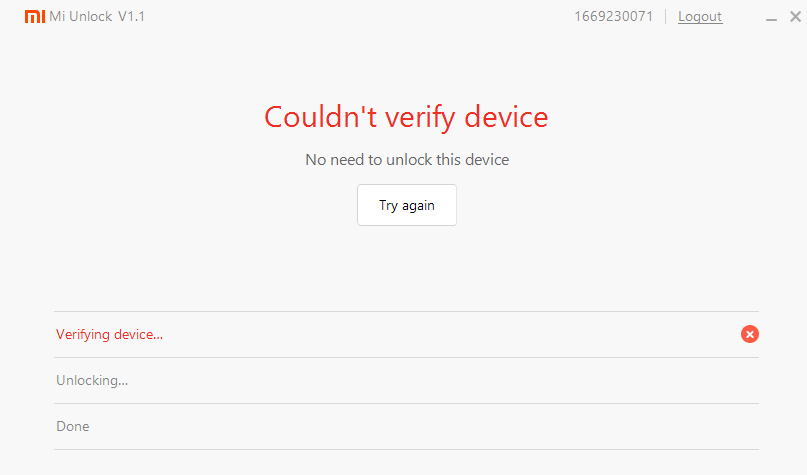This screenshot has width=807, height=475.
Task: Click the bottom divider below Done
Action: coord(406,449)
